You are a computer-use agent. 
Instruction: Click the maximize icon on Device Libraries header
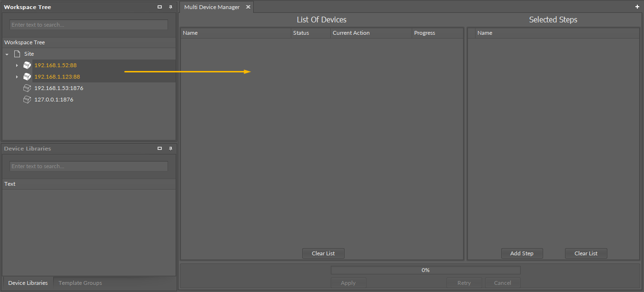coord(159,148)
